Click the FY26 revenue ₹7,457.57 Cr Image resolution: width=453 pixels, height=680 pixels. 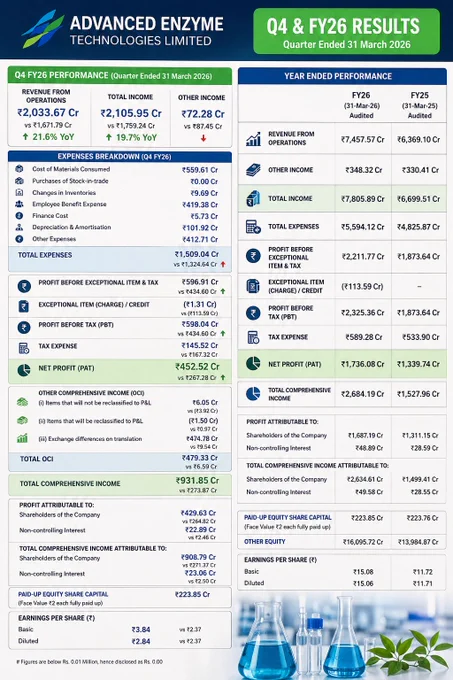click(x=363, y=140)
